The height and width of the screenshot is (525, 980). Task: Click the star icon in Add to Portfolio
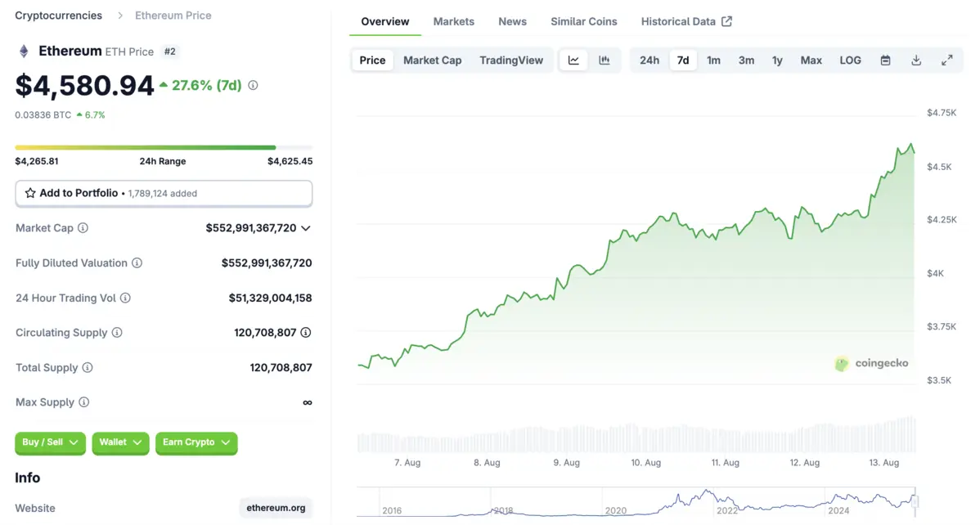31,193
